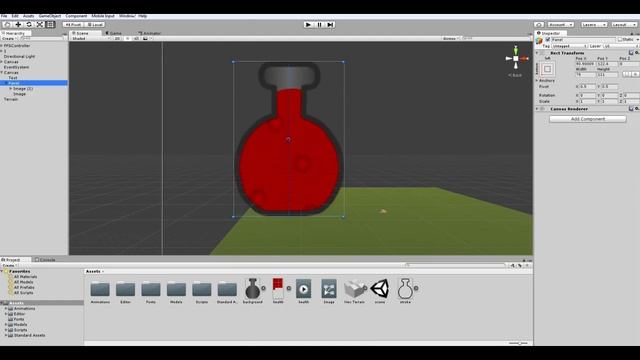
Task: Open the Canvas Renderer gear settings icon
Action: click(x=636, y=109)
